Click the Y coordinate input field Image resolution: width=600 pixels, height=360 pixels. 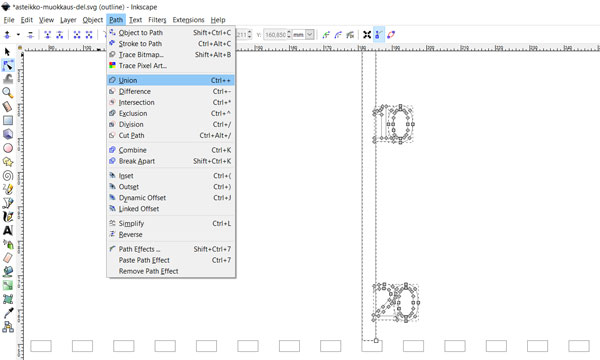pyautogui.click(x=275, y=35)
